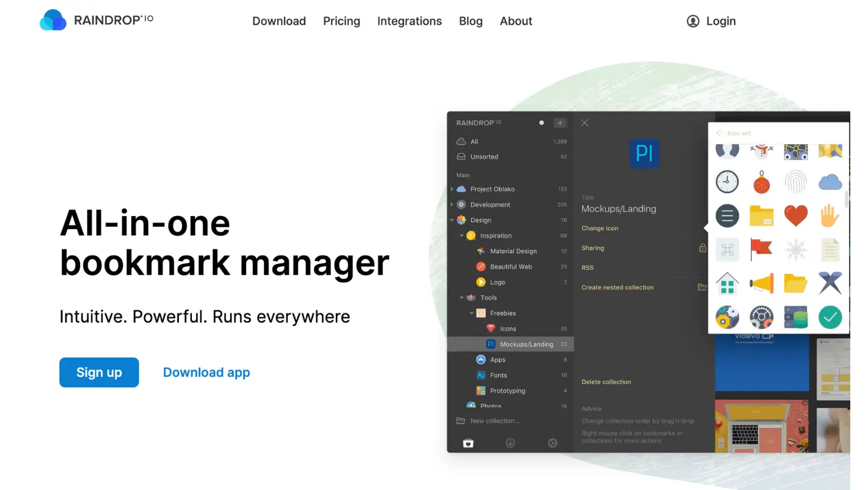This screenshot has width=868, height=490.
Task: Click the lock icon next to Sharing
Action: (x=702, y=247)
